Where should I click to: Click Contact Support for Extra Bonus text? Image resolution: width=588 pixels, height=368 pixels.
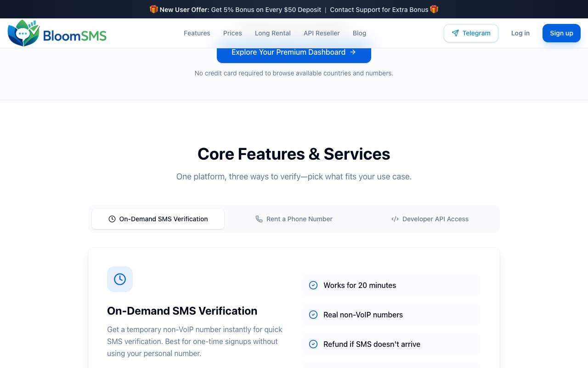click(x=379, y=9)
